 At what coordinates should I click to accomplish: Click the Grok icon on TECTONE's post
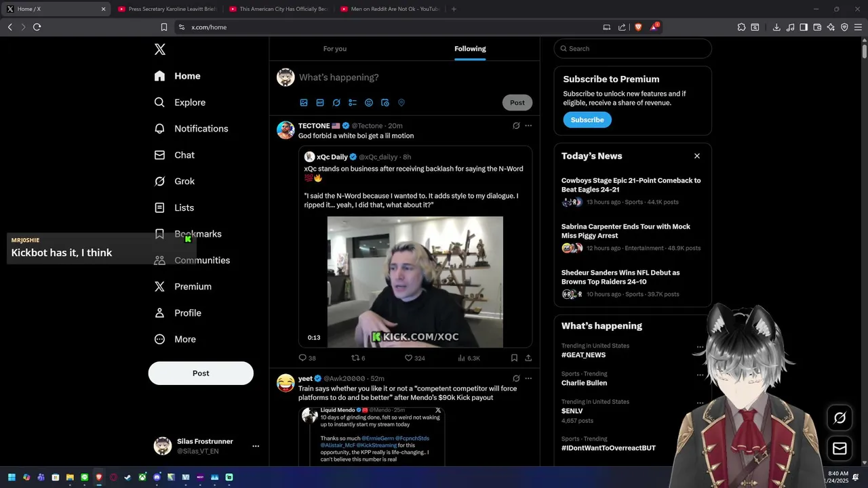coord(516,126)
